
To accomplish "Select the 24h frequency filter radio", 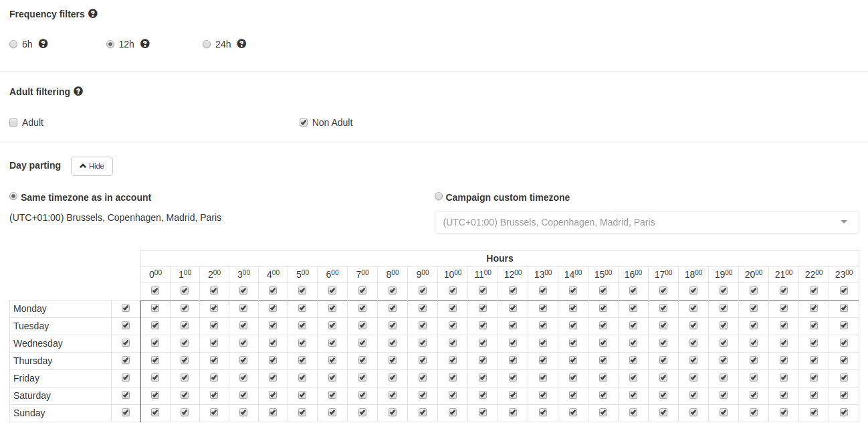I will point(207,44).
